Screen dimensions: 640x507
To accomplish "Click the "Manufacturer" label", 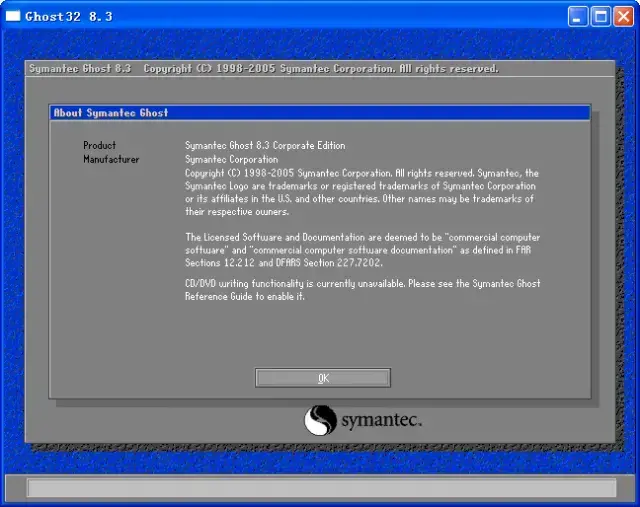I will [111, 159].
